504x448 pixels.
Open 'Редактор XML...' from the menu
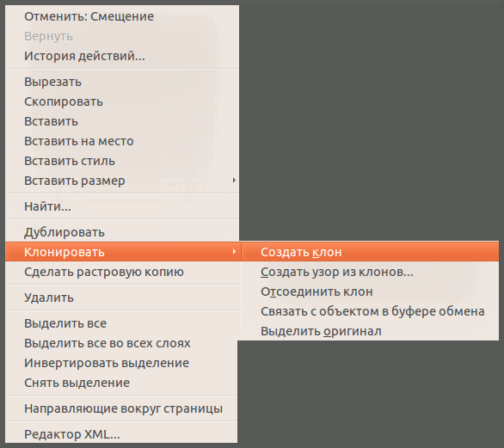pos(122,434)
